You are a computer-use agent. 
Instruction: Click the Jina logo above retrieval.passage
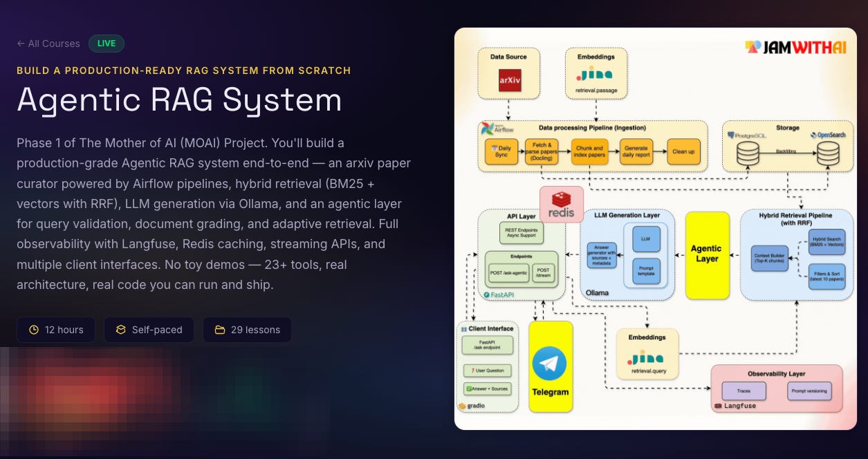pyautogui.click(x=595, y=73)
